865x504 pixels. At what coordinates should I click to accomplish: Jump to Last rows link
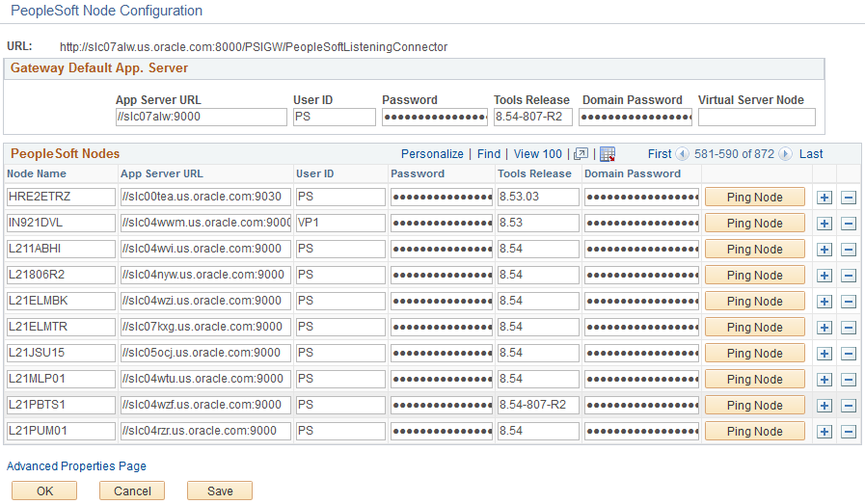(811, 154)
